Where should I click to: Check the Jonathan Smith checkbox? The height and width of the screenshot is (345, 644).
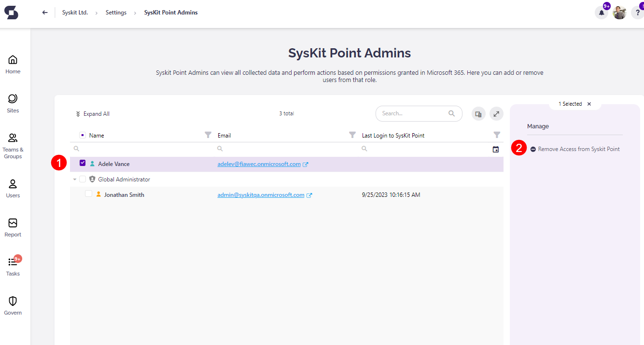coord(88,194)
